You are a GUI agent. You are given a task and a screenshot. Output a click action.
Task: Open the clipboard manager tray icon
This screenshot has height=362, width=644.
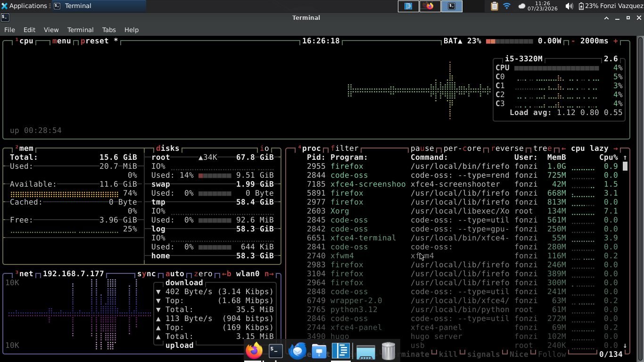tap(494, 6)
